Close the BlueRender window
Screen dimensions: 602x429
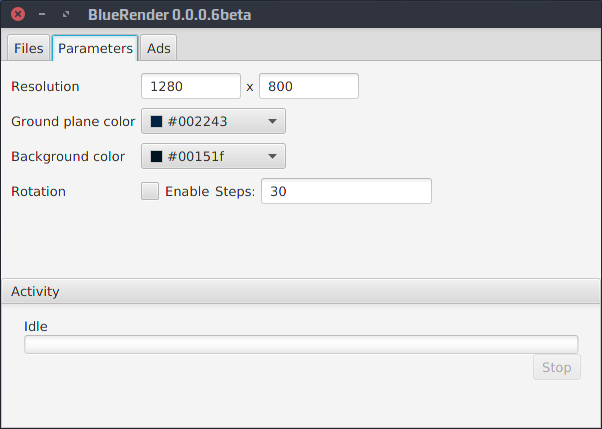pos(17,15)
